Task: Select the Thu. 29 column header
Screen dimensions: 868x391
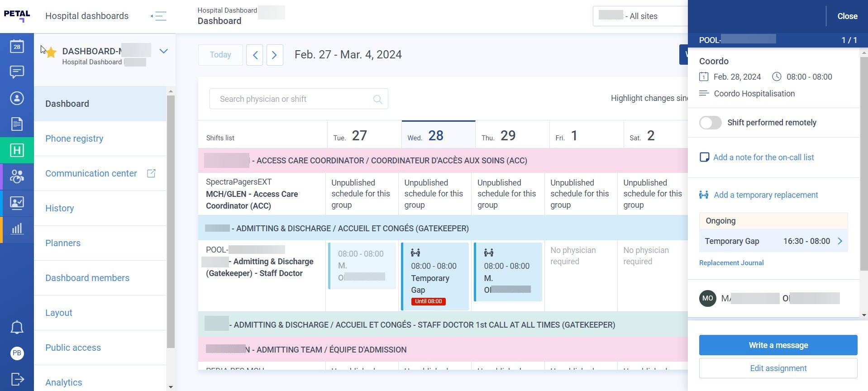Action: [512, 135]
